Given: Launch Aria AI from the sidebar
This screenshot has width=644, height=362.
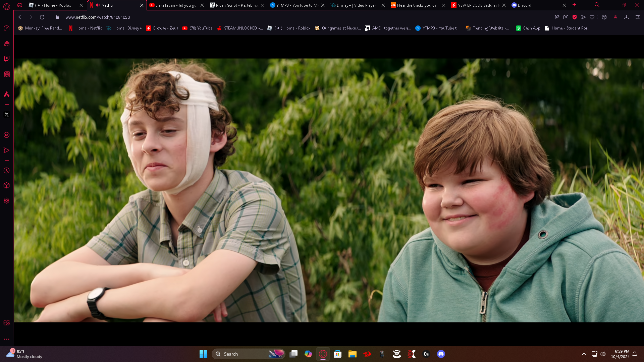Looking at the screenshot, I should point(7,95).
